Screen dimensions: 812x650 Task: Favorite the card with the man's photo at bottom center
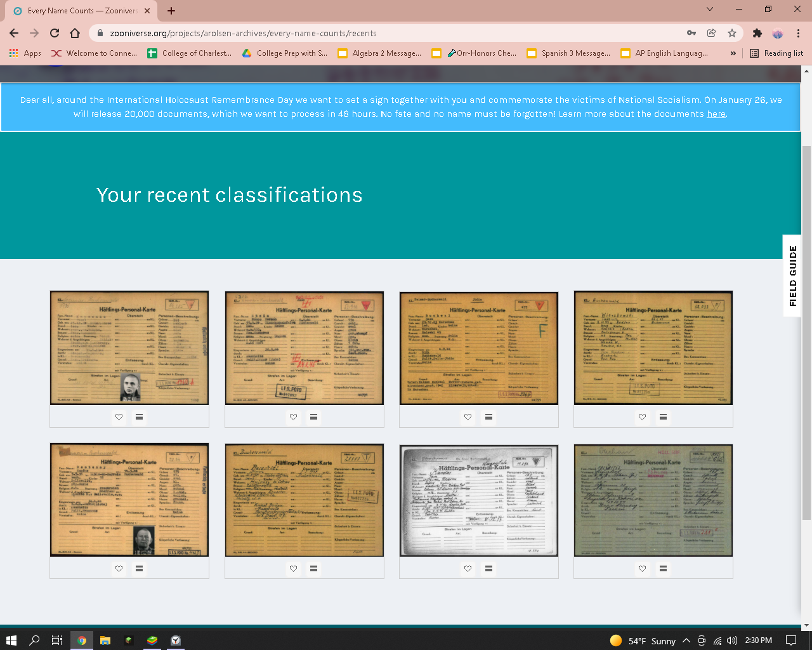click(119, 417)
